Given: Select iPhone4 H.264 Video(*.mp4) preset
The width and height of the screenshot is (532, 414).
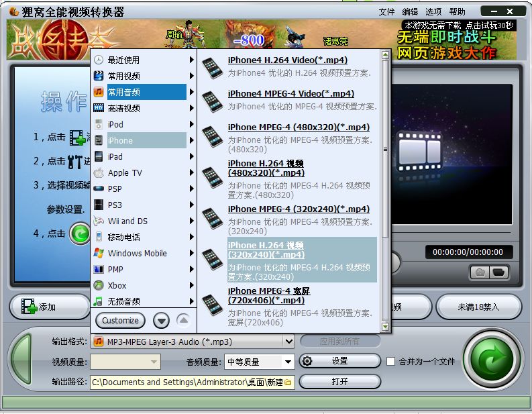Looking at the screenshot, I should click(288, 60).
